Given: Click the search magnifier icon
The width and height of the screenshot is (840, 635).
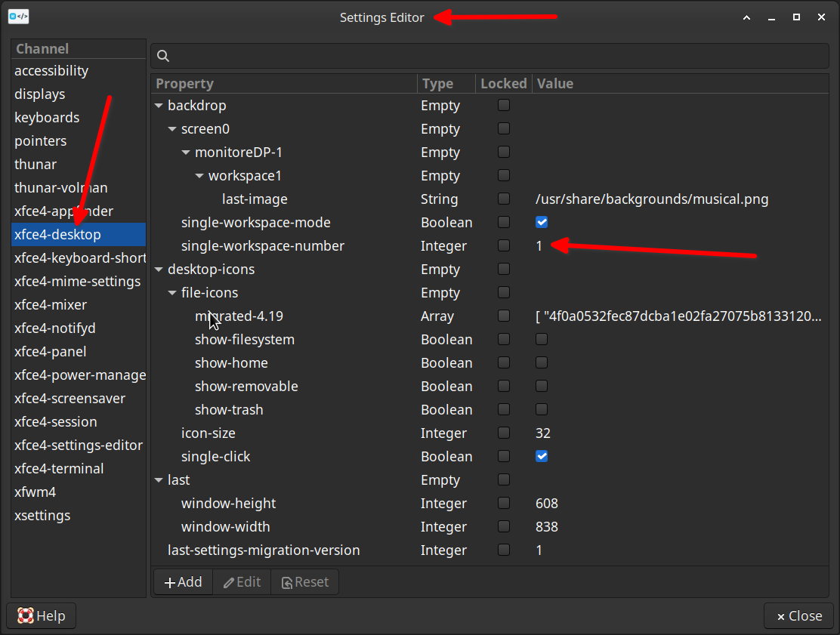Looking at the screenshot, I should (163, 56).
